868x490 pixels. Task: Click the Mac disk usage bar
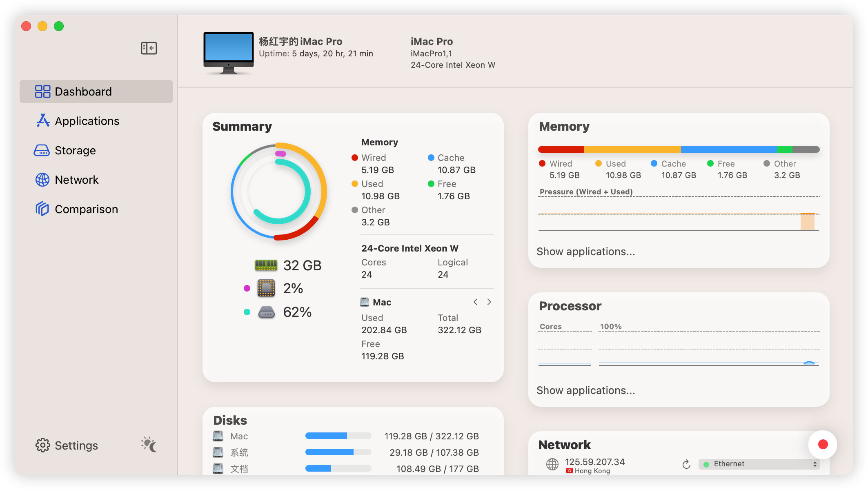point(338,436)
